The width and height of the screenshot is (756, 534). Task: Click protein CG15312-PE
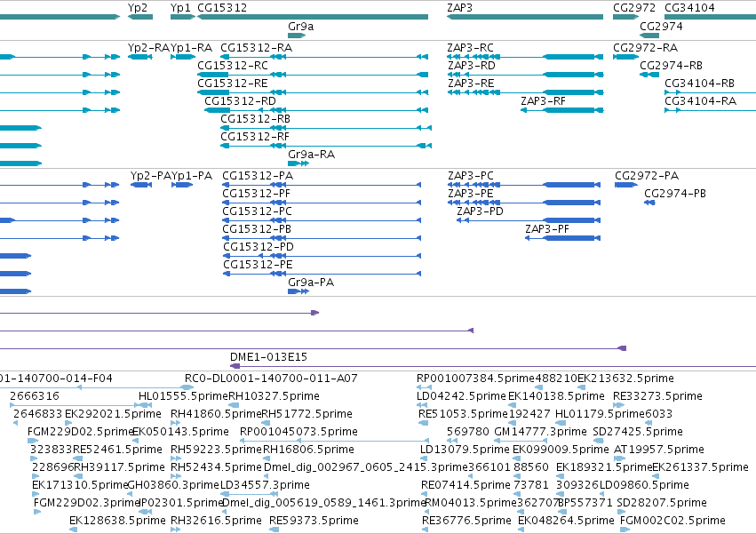tap(258, 265)
